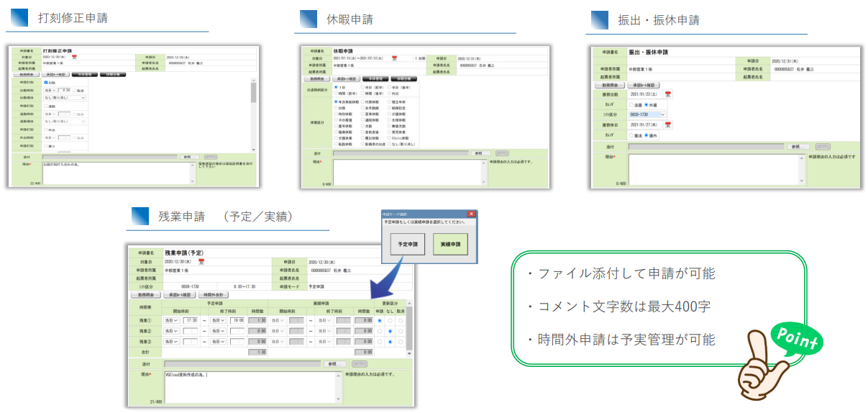Click the calendar icon beside 振替休日 date
Viewport: 868px width, 413px height.
coord(668,124)
